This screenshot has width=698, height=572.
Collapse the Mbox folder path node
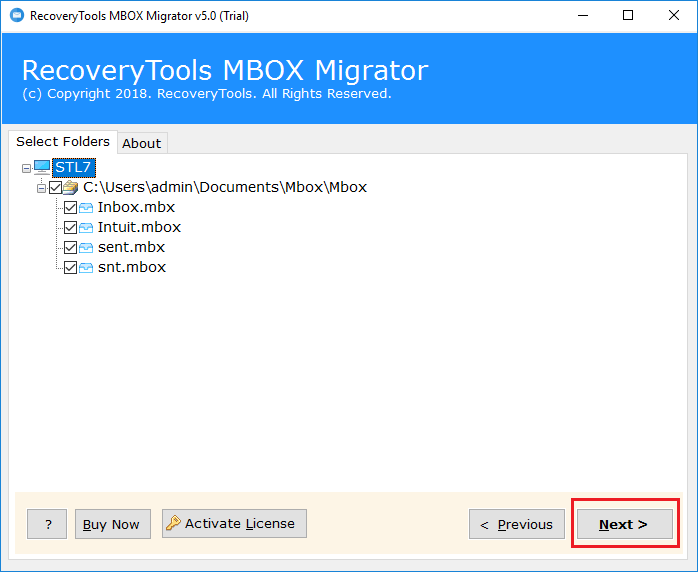[41, 188]
